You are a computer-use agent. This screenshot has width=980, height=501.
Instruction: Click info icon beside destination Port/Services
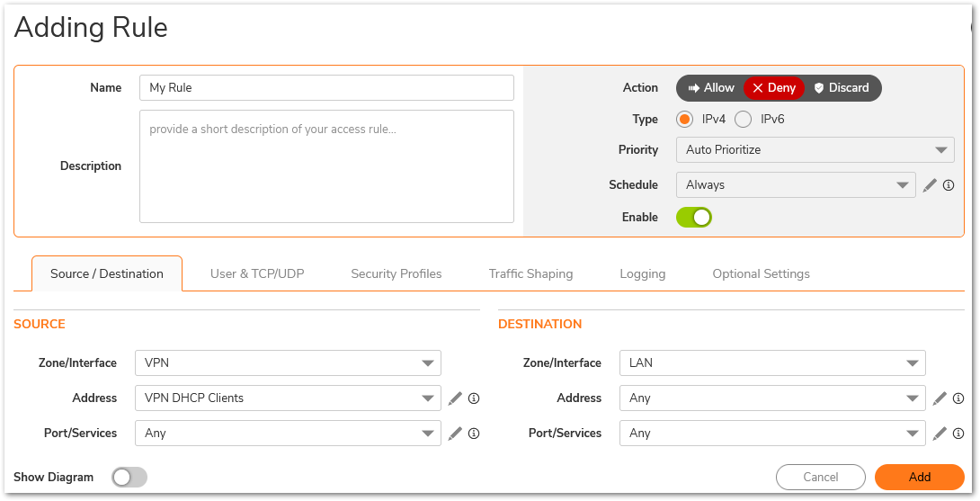[958, 434]
